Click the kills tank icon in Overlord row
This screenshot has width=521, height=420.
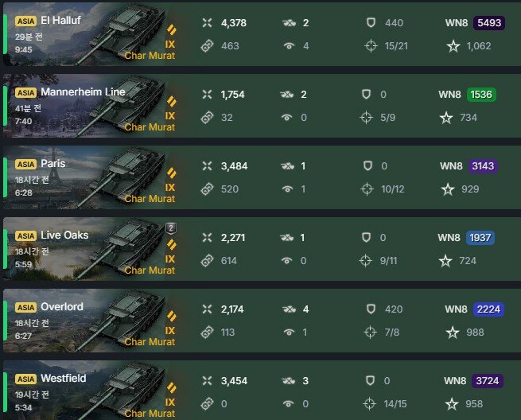click(289, 309)
